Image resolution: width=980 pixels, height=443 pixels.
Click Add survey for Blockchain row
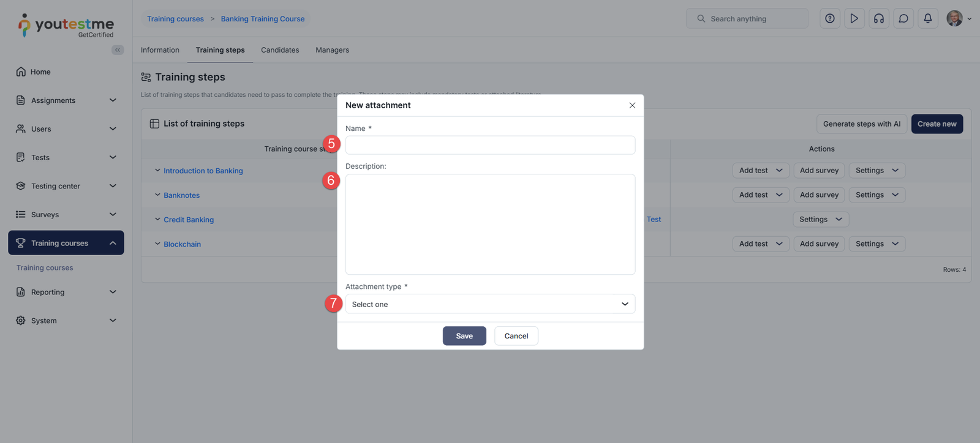tap(819, 244)
